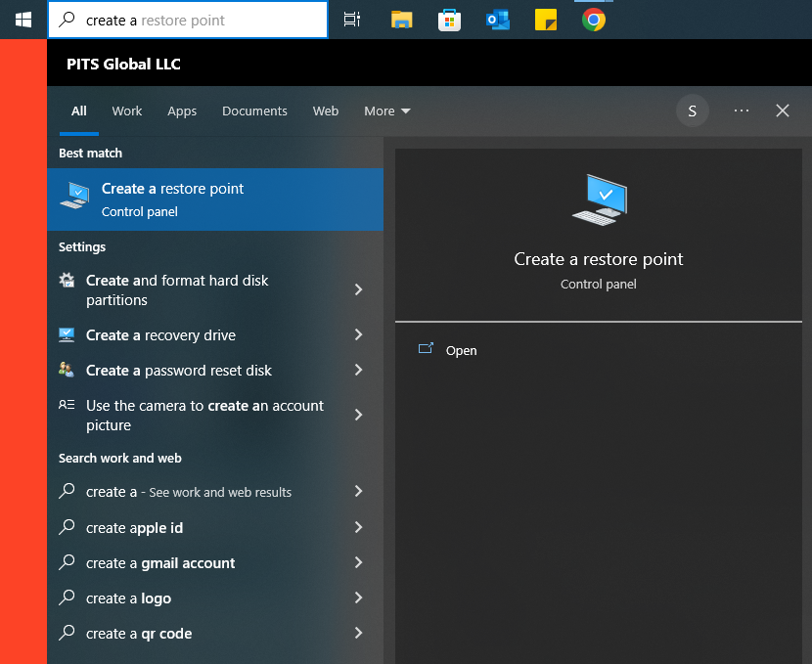Open the More filters dropdown

coord(386,111)
